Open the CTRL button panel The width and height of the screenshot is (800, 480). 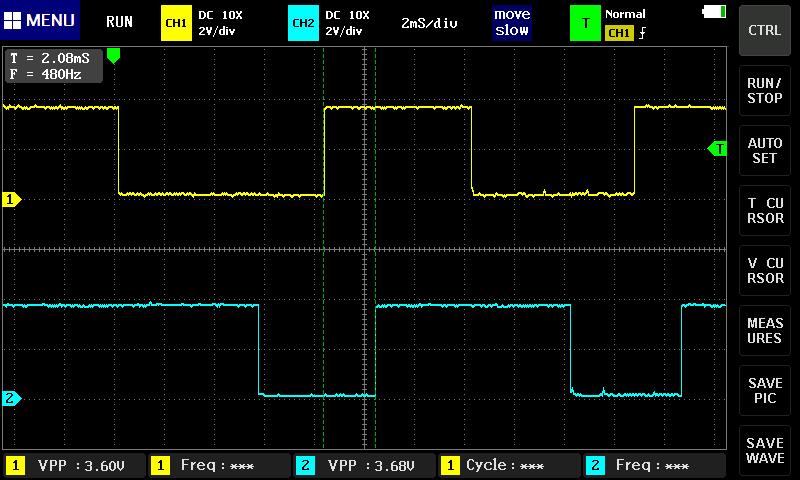click(x=764, y=31)
